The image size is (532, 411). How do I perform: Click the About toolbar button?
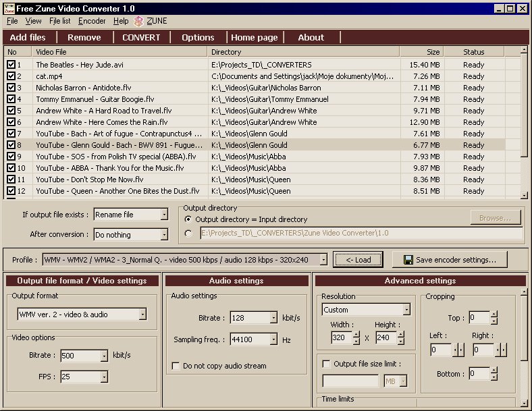click(x=311, y=37)
